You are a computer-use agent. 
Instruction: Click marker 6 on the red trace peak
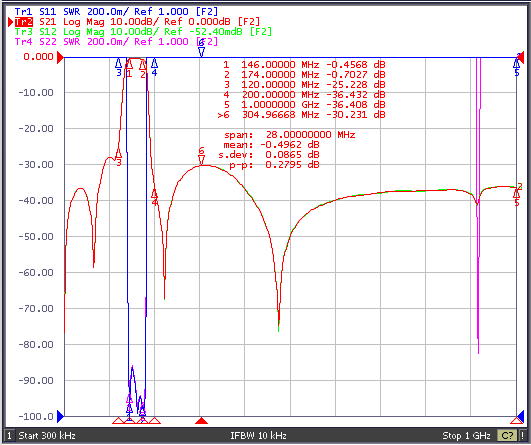(x=201, y=156)
